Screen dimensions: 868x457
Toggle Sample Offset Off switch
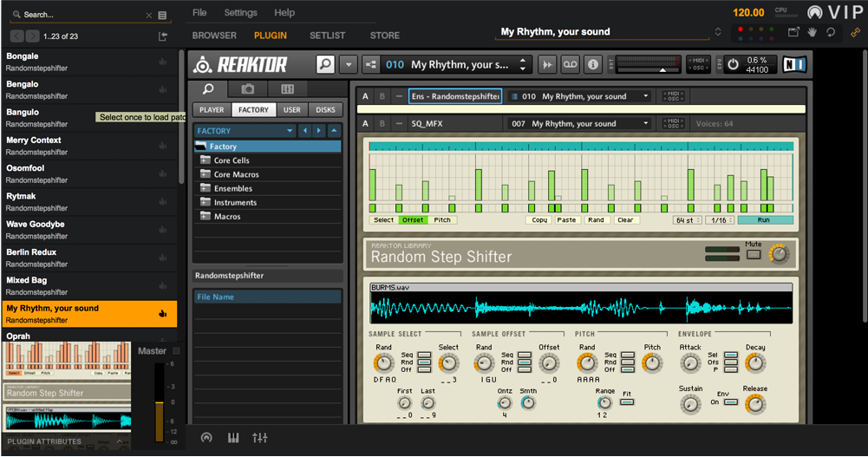point(525,369)
